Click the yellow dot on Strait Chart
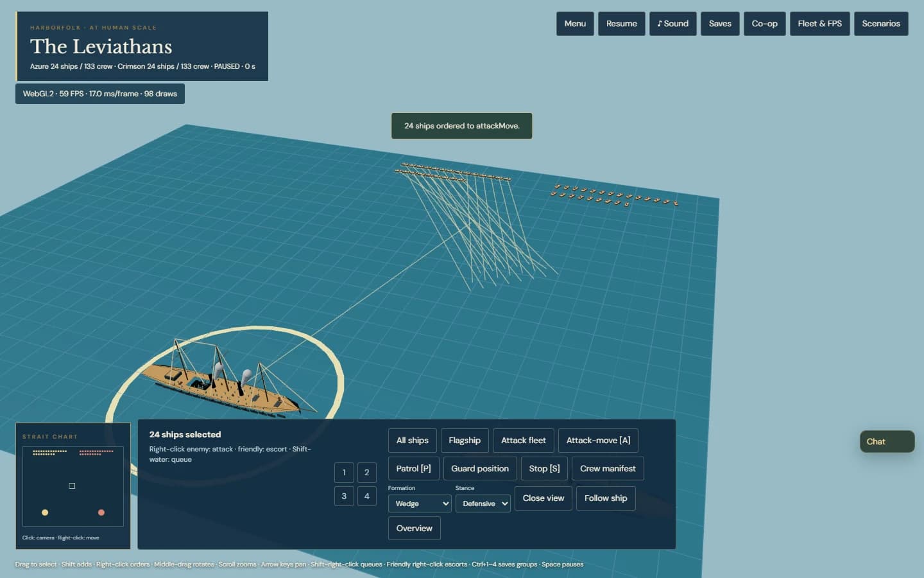 (x=45, y=512)
